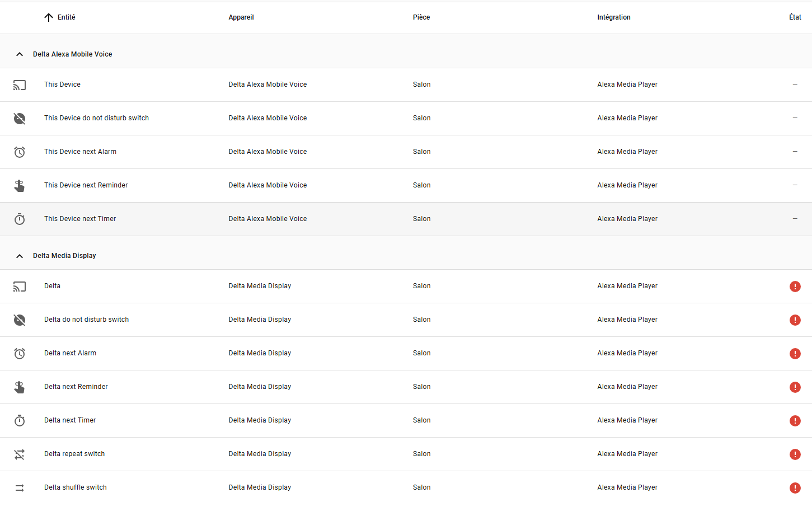Collapse the Delta Alexa Mobile Voice group
The image size is (812, 521).
20,54
